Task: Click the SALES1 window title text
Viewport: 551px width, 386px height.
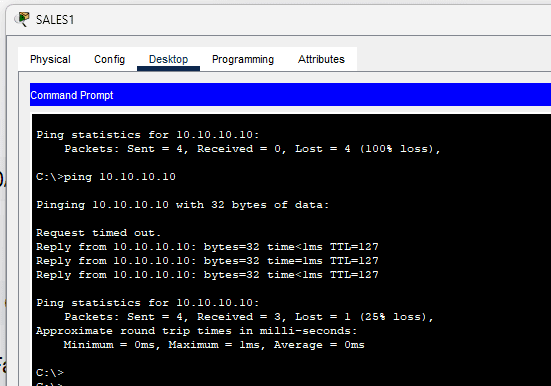Action: coord(55,20)
